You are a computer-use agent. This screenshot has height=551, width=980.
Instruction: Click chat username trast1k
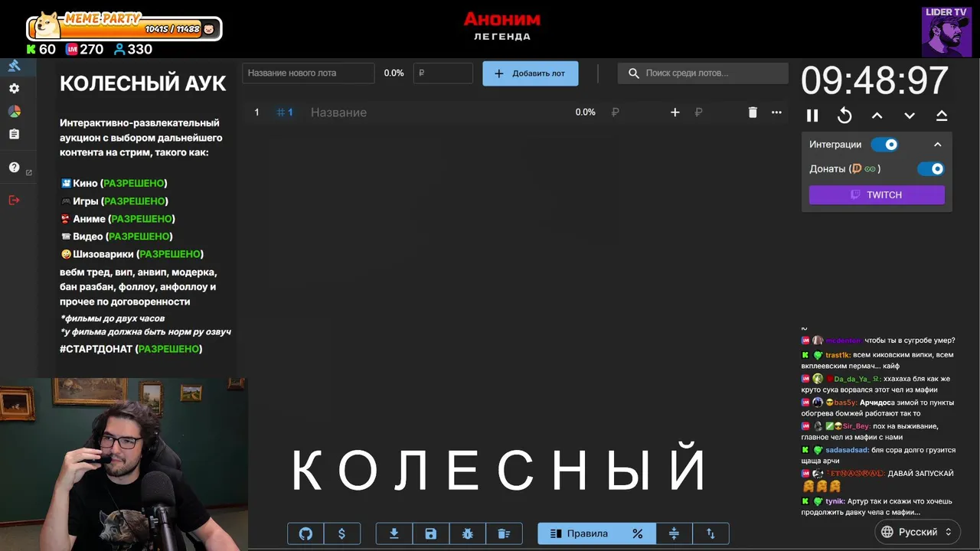tap(838, 355)
